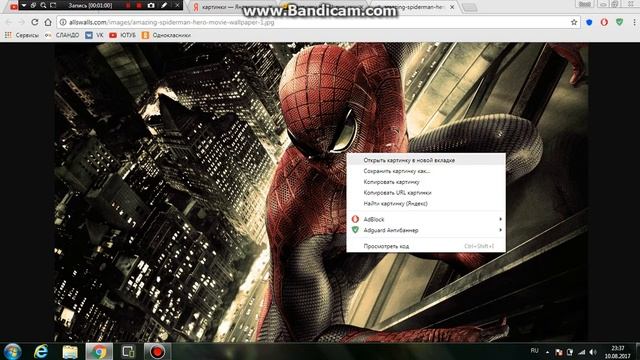
Task: Click the clock showing 23:37
Action: click(x=618, y=352)
